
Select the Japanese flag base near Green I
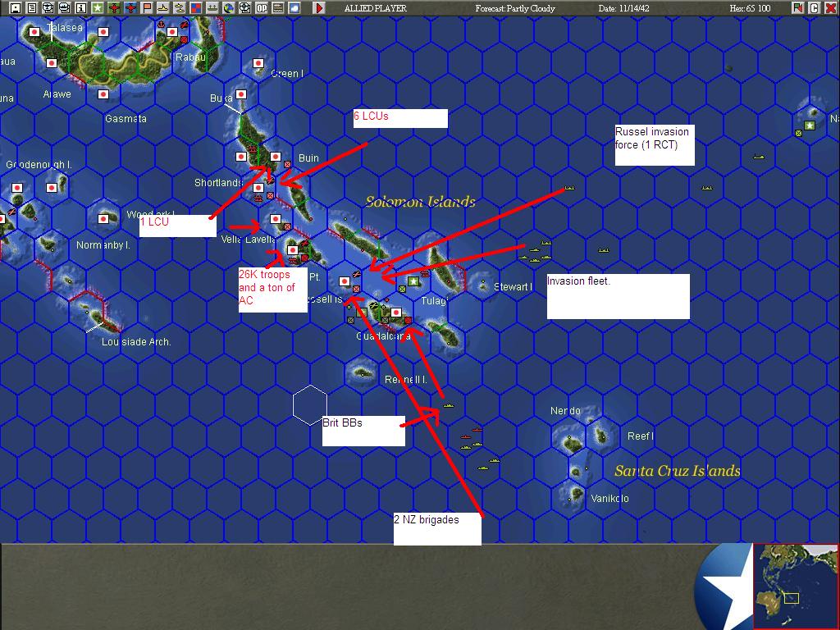tap(258, 63)
